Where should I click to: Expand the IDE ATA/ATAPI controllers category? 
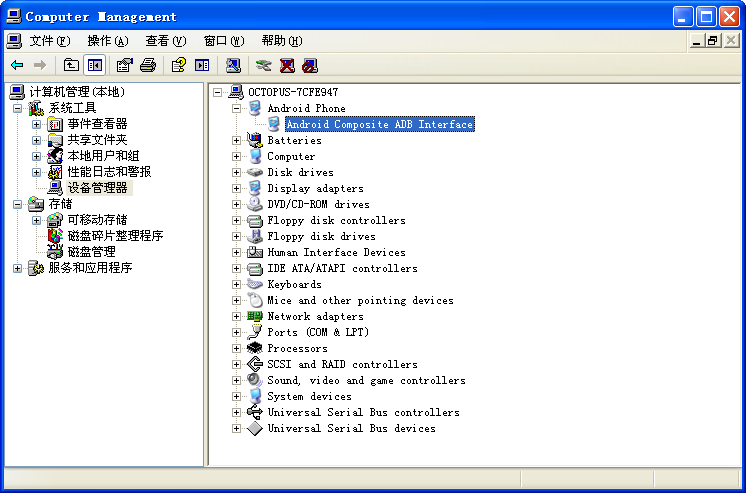236,268
